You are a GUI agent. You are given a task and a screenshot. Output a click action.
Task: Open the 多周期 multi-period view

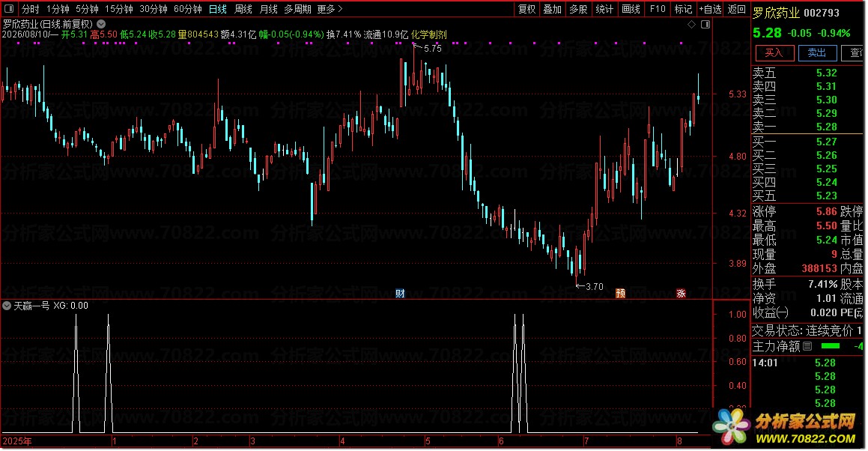[298, 9]
